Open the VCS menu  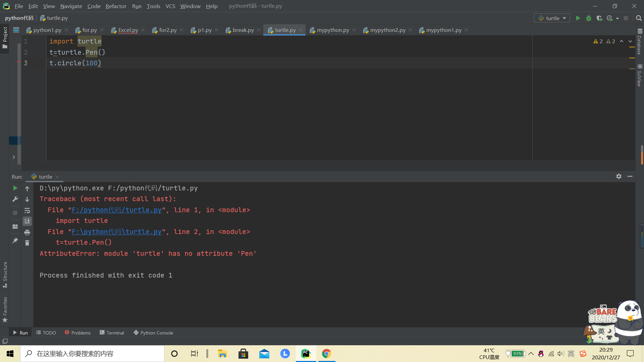pos(170,6)
